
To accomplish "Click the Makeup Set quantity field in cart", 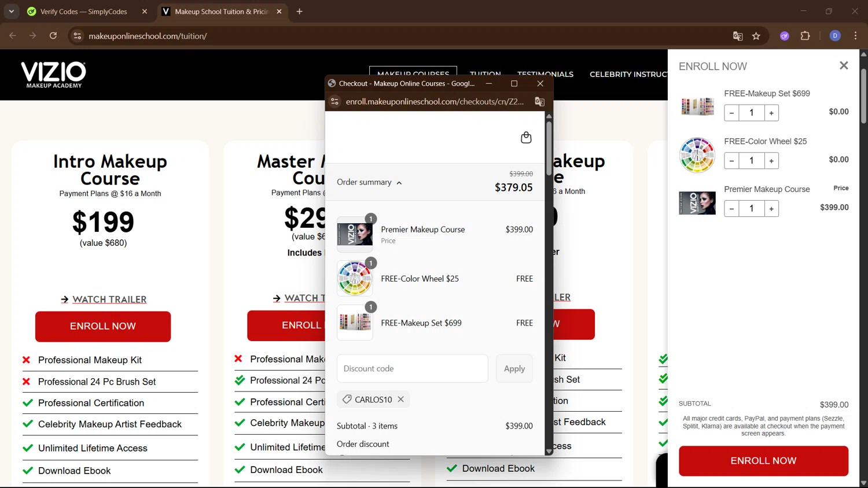I will 752,113.
